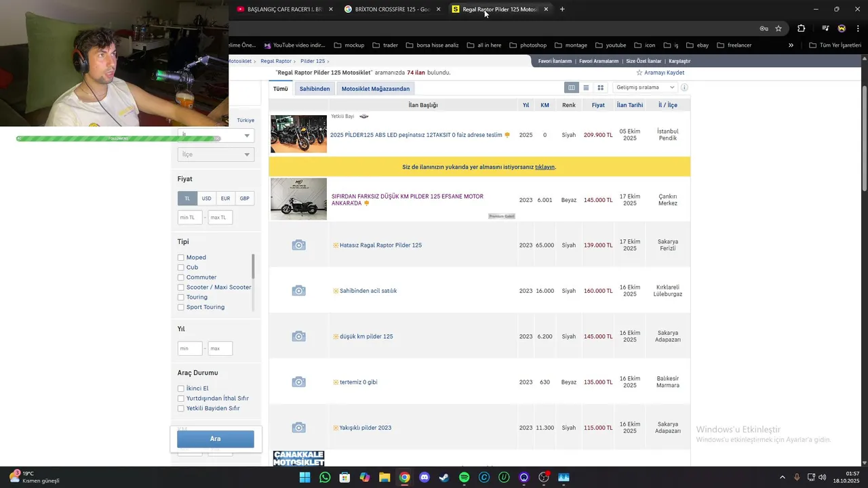This screenshot has height=488, width=868.
Task: Open Size Özel İlanlar menu item
Action: 644,61
